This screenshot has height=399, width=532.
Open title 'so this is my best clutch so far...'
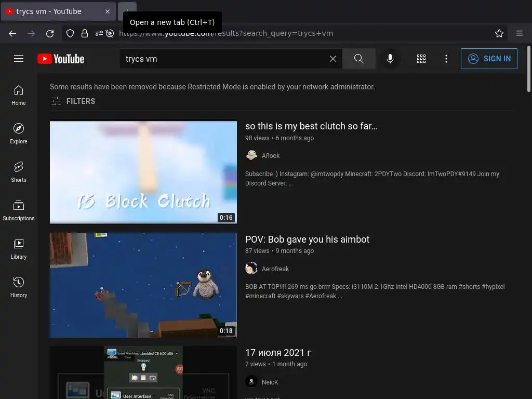[311, 126]
